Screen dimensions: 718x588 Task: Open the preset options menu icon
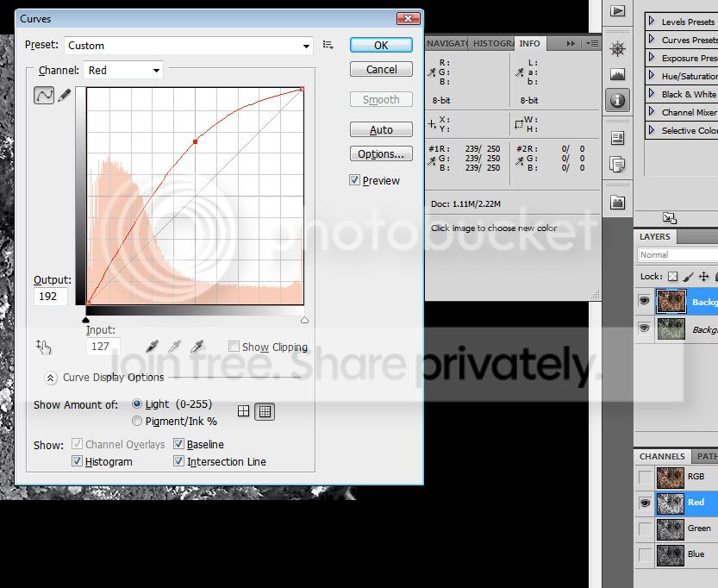328,45
